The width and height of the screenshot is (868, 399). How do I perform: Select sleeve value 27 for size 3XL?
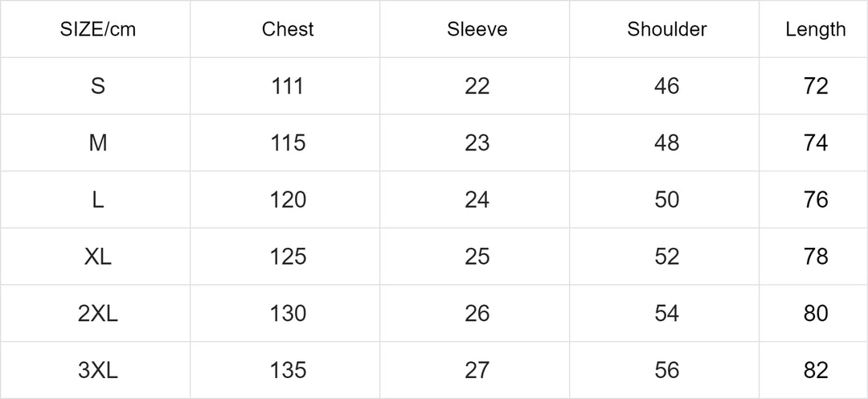pyautogui.click(x=477, y=371)
